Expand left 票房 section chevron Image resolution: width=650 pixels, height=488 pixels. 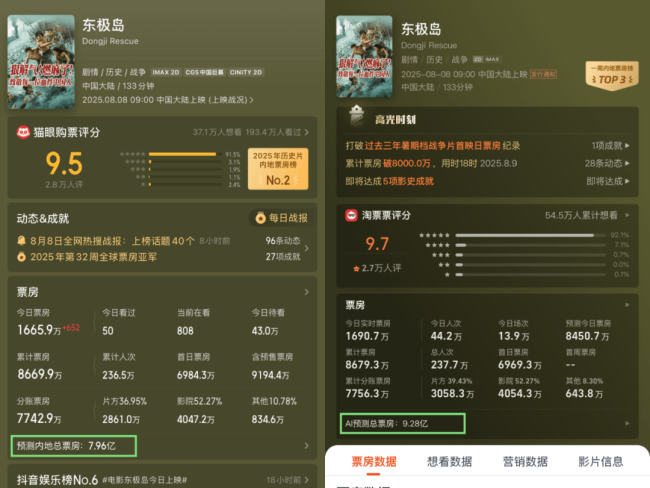(306, 292)
